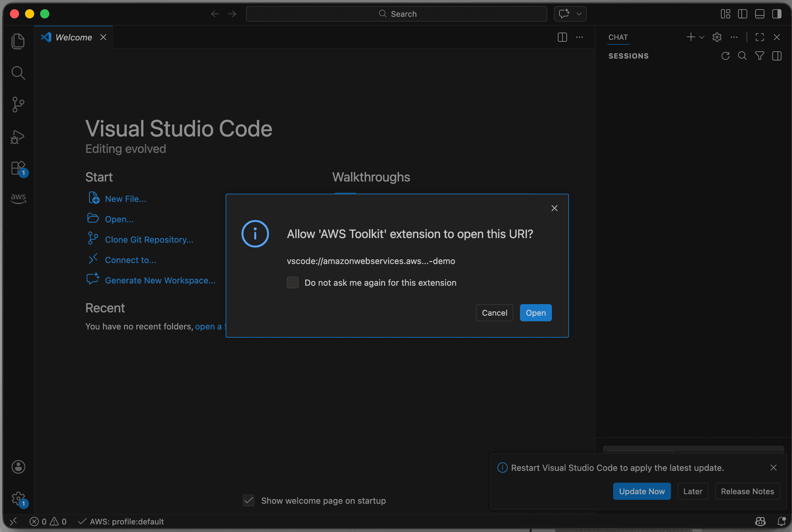The width and height of the screenshot is (792, 532).
Task: Click the Copilot chat icon in title bar
Action: [x=564, y=14]
